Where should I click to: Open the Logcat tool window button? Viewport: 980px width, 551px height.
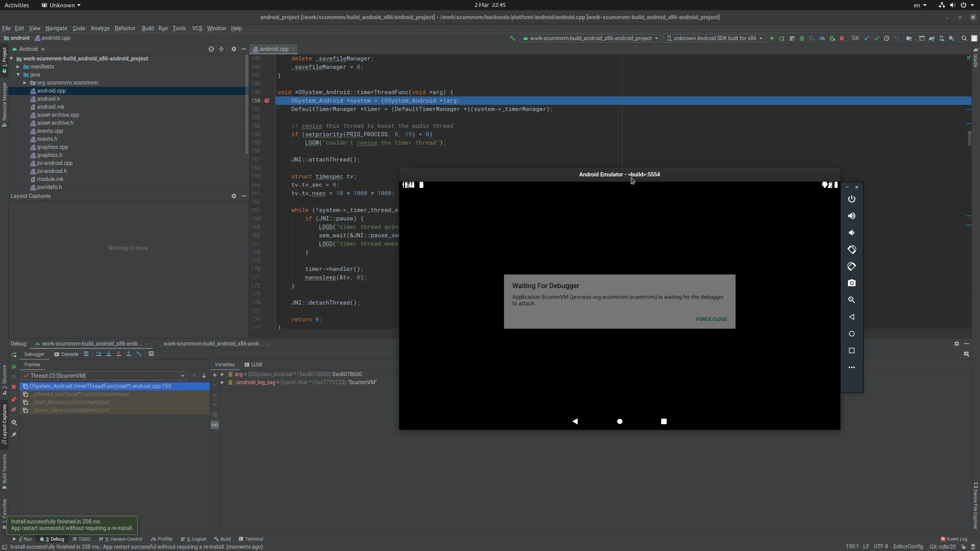tap(194, 539)
